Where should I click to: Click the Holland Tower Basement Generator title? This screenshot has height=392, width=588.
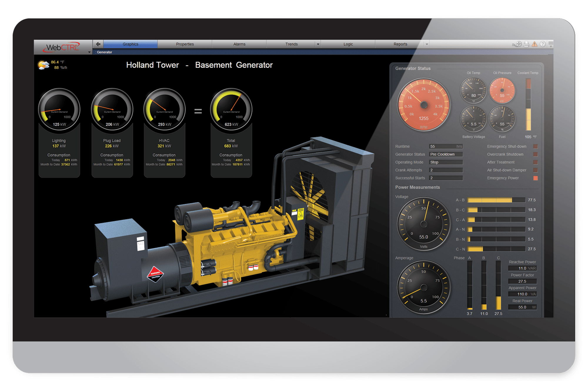[x=199, y=65]
